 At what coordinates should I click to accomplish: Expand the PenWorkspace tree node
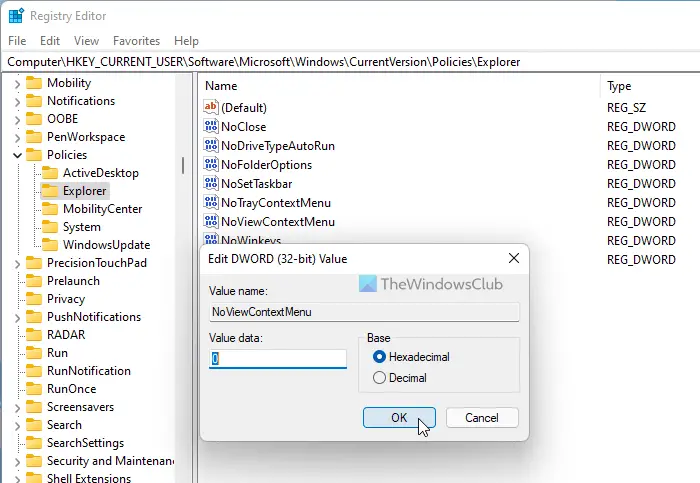(17, 138)
